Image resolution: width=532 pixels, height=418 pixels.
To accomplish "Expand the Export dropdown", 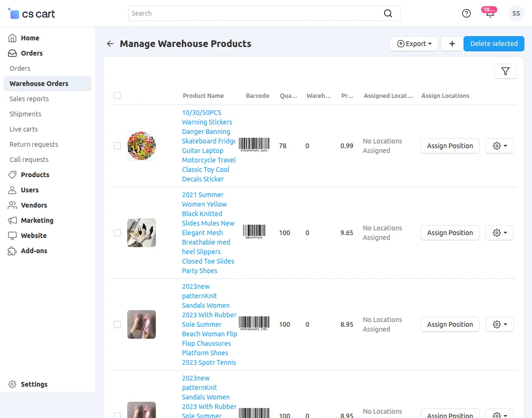I will [414, 44].
